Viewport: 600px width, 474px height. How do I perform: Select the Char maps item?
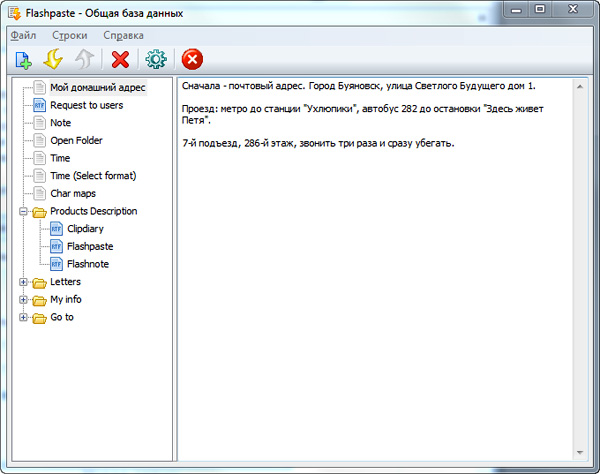click(72, 193)
